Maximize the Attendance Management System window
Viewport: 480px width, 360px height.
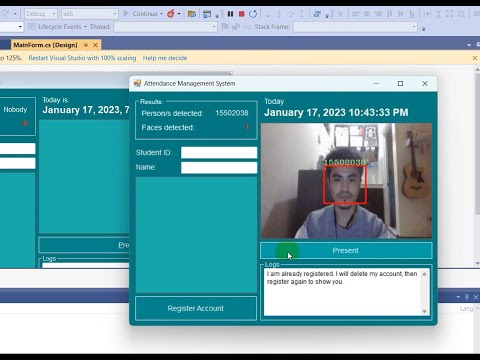[x=400, y=83]
